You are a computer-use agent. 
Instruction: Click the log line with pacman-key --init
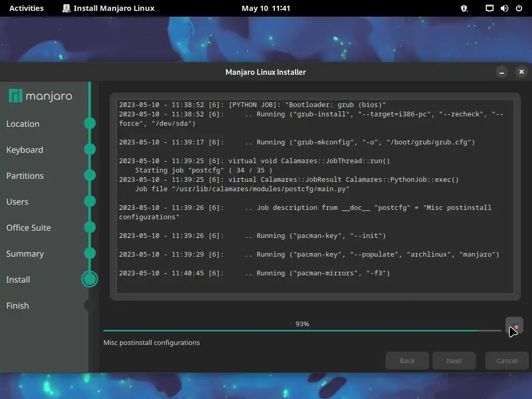click(252, 236)
